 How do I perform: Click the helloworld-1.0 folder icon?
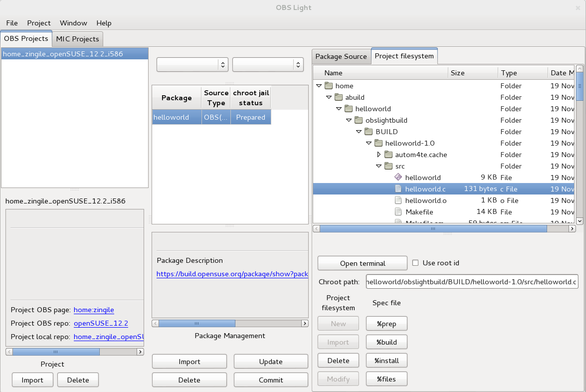(378, 143)
